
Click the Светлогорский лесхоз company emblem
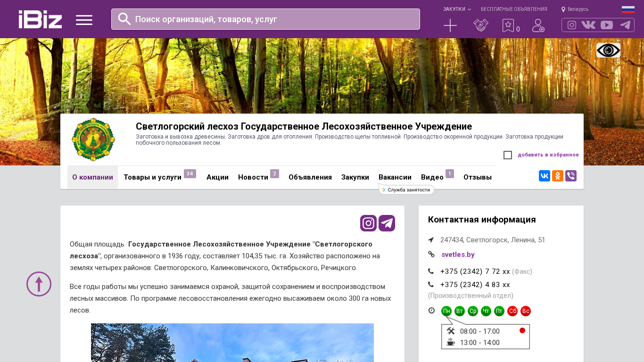click(x=93, y=140)
